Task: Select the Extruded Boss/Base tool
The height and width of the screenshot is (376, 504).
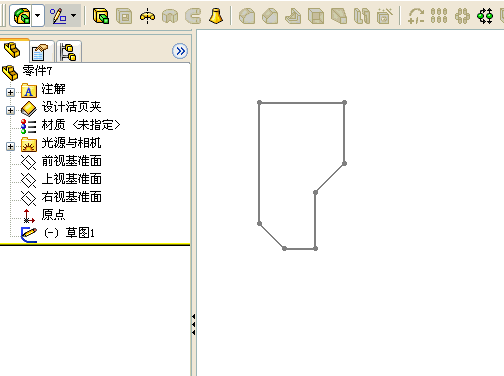Action: [101, 16]
